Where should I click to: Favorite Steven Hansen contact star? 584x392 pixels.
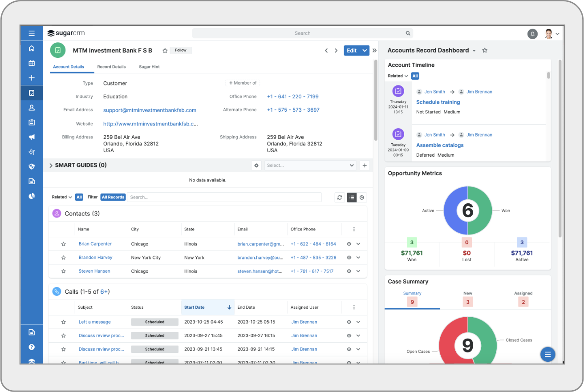click(64, 271)
